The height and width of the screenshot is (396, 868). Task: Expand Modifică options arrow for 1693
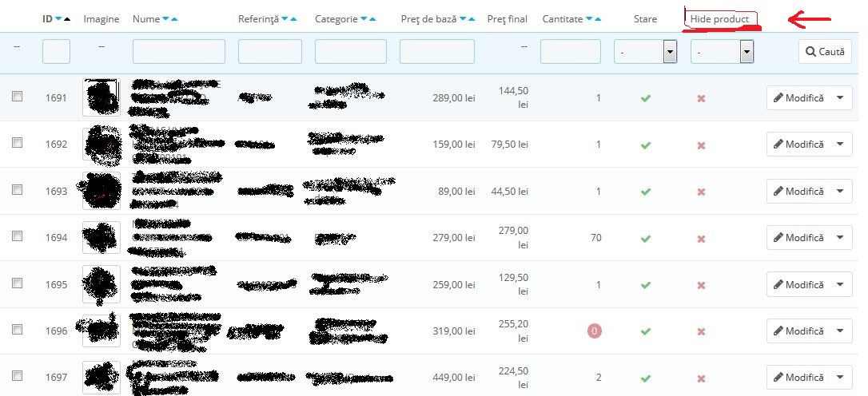[840, 192]
